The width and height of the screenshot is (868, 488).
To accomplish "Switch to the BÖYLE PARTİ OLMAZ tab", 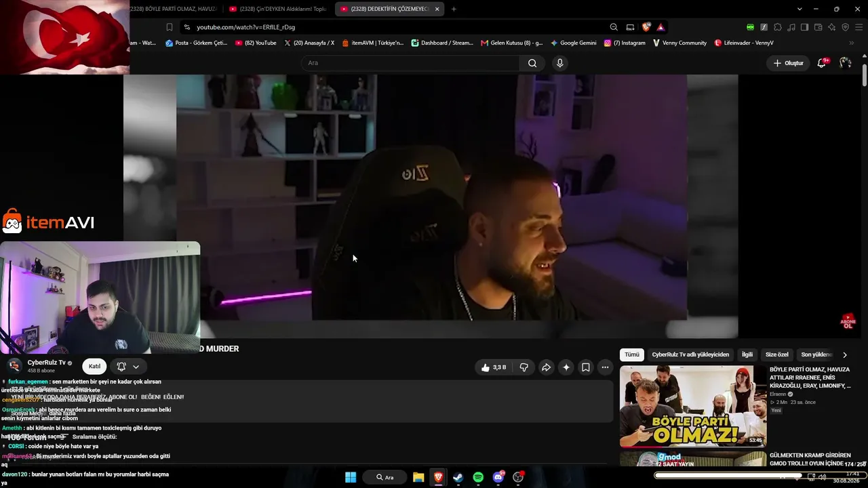I will (x=172, y=9).
